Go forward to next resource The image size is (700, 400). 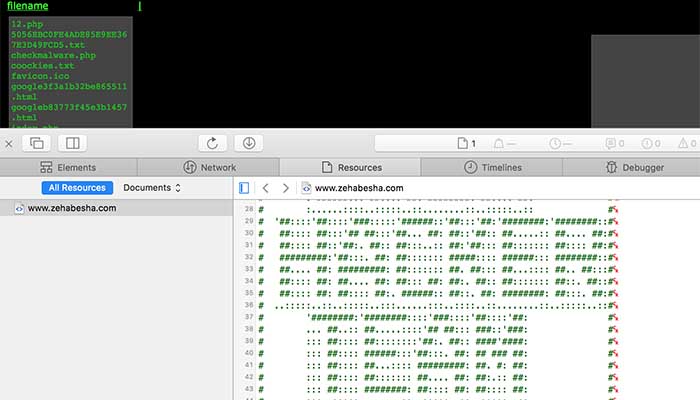[286, 188]
